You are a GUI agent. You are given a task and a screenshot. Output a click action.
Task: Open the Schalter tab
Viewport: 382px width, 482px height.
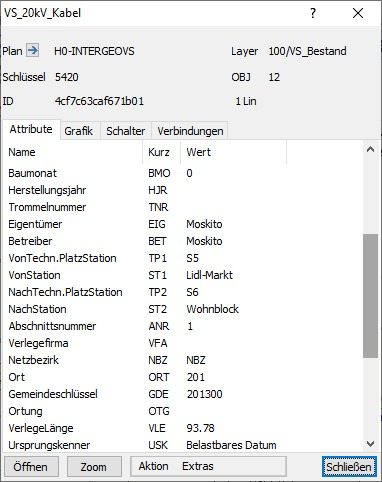pos(125,131)
